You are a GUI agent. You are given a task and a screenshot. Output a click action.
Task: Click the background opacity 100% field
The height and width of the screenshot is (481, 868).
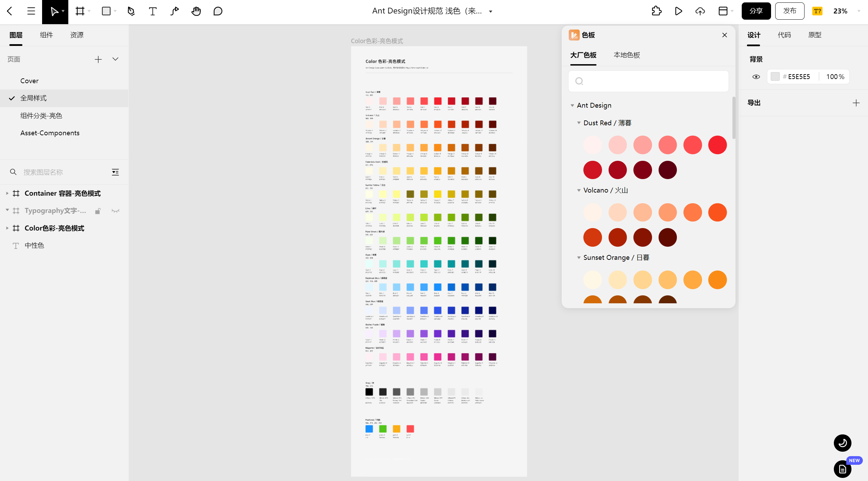[x=835, y=77]
